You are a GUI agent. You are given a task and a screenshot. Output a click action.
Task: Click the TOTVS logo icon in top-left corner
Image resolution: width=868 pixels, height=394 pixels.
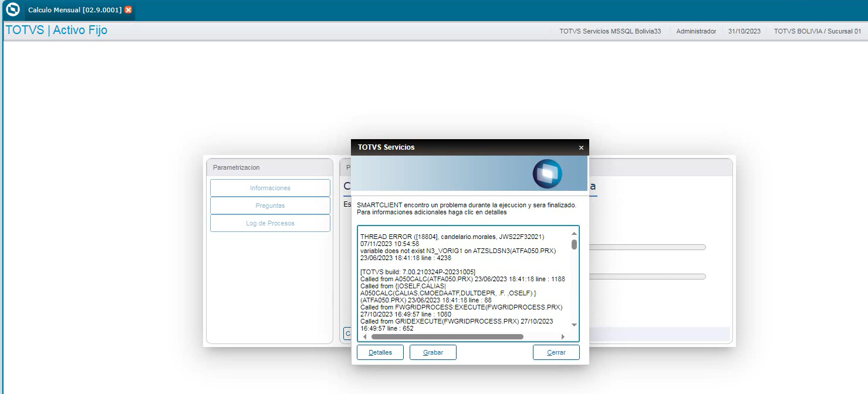click(12, 10)
